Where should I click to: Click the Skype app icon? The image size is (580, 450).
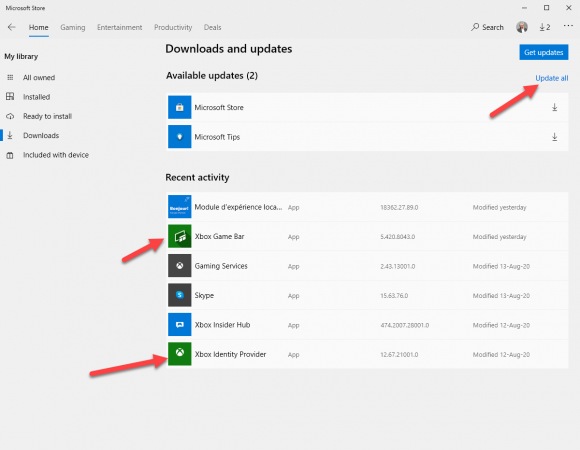click(179, 295)
